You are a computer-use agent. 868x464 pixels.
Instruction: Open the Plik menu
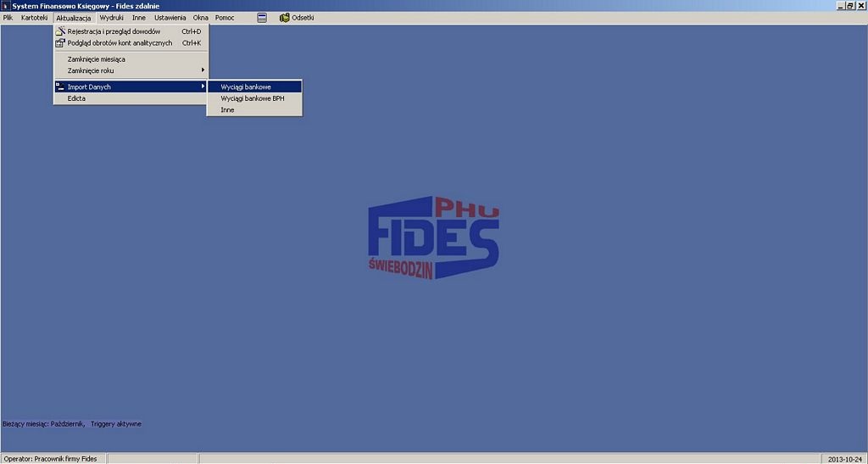click(x=8, y=18)
